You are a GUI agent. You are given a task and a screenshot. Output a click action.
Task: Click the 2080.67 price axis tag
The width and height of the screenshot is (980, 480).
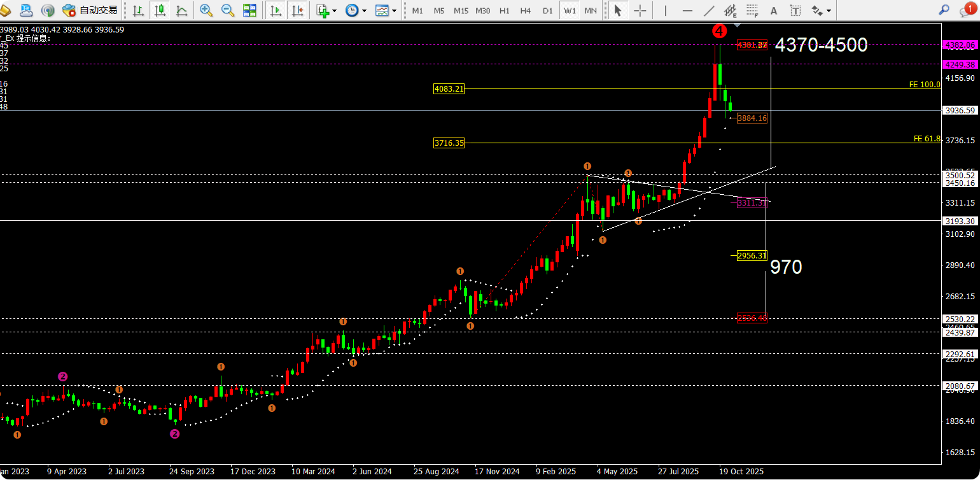tap(960, 386)
